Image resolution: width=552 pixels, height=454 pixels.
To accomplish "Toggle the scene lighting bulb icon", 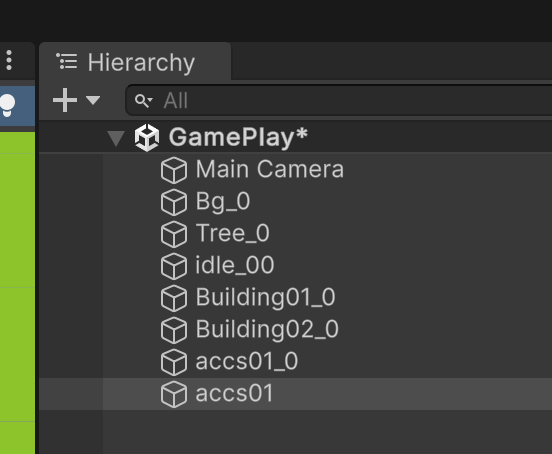I will coord(7,105).
